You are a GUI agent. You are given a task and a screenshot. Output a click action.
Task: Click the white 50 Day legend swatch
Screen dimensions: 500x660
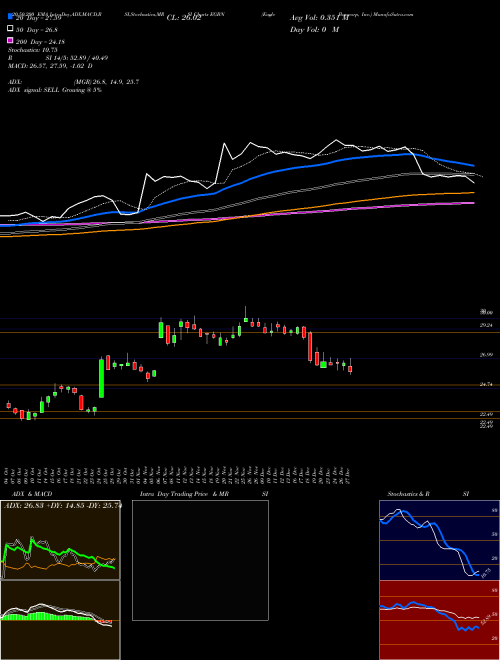pyautogui.click(x=10, y=29)
